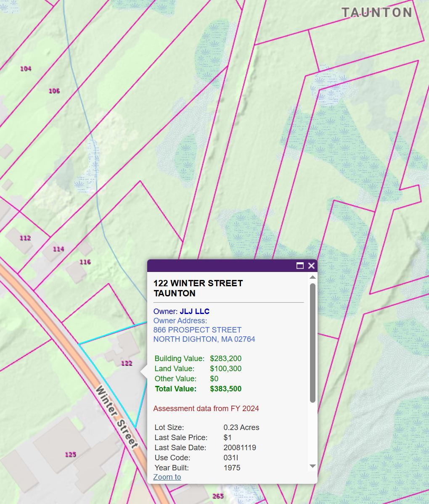The height and width of the screenshot is (504, 429).
Task: Click the 866 Prospect Street owner address
Action: (197, 330)
